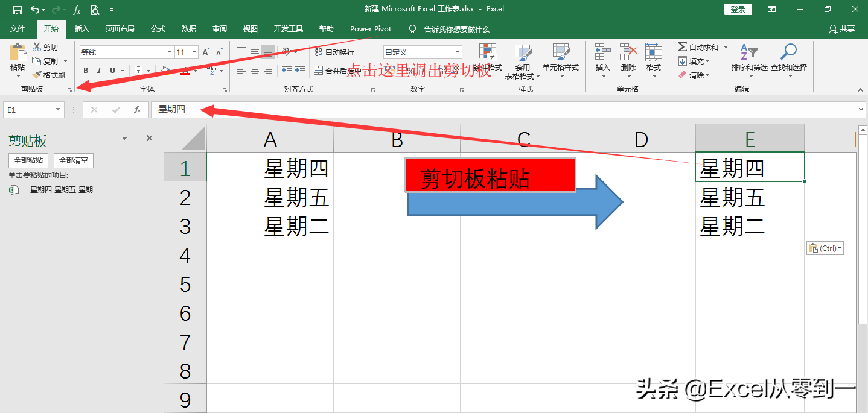This screenshot has width=868, height=413.
Task: Click AutoSum (自动求和) sigma
Action: 682,47
